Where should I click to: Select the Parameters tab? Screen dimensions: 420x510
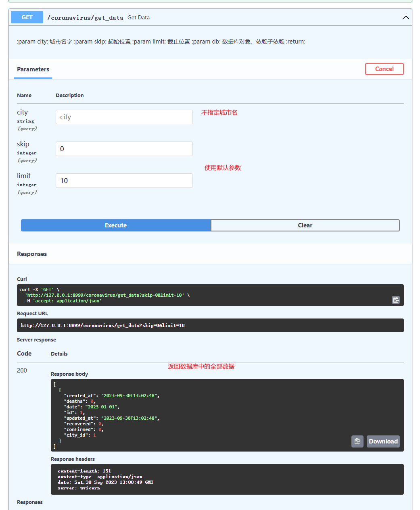[x=33, y=69]
